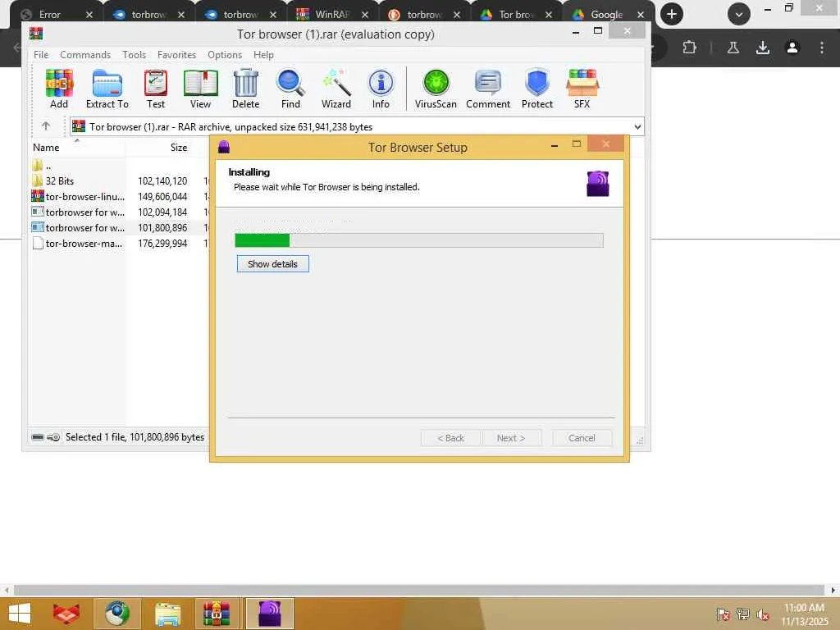Open the Find magnifier tool
Image resolution: width=840 pixels, height=630 pixels.
tap(291, 89)
